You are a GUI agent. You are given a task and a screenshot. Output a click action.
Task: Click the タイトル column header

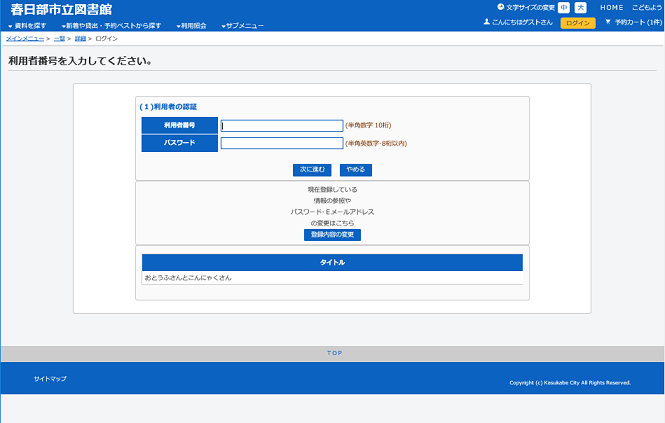332,262
